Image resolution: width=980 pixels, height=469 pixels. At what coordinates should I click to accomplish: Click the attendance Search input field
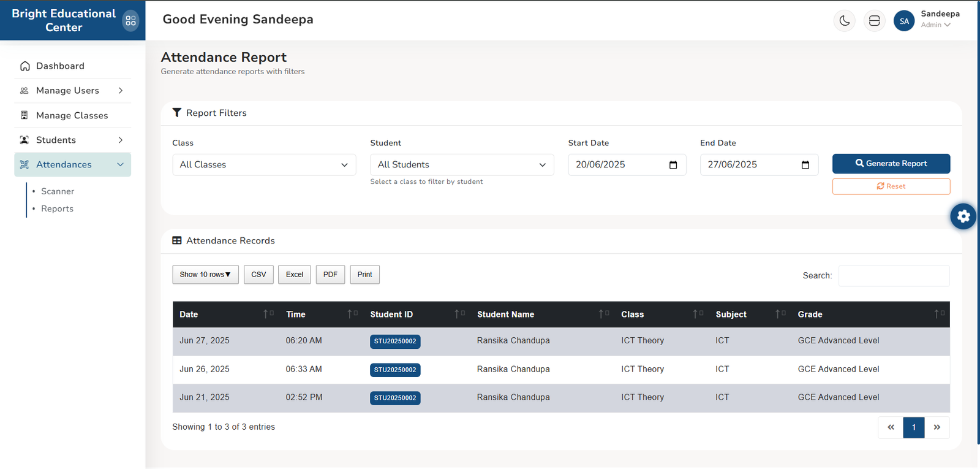point(894,276)
